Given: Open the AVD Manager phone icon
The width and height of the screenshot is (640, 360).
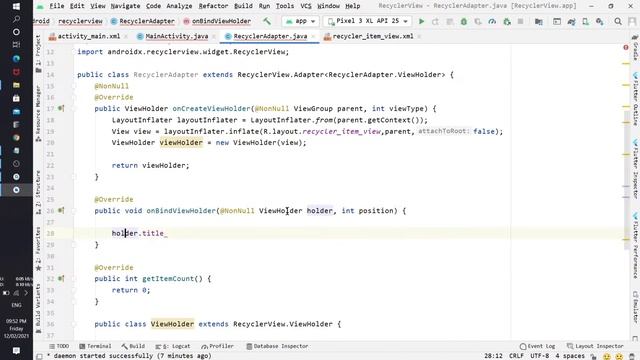Looking at the screenshot, I should tap(585, 21).
